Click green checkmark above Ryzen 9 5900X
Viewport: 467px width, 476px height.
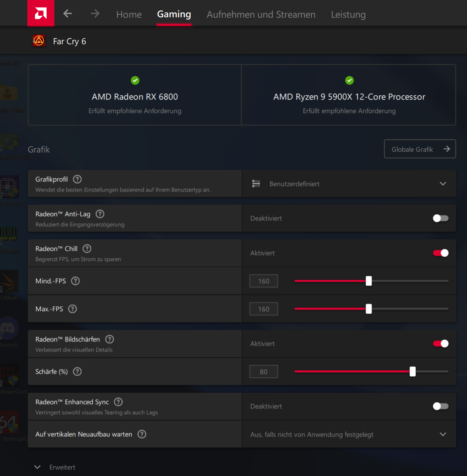click(349, 80)
